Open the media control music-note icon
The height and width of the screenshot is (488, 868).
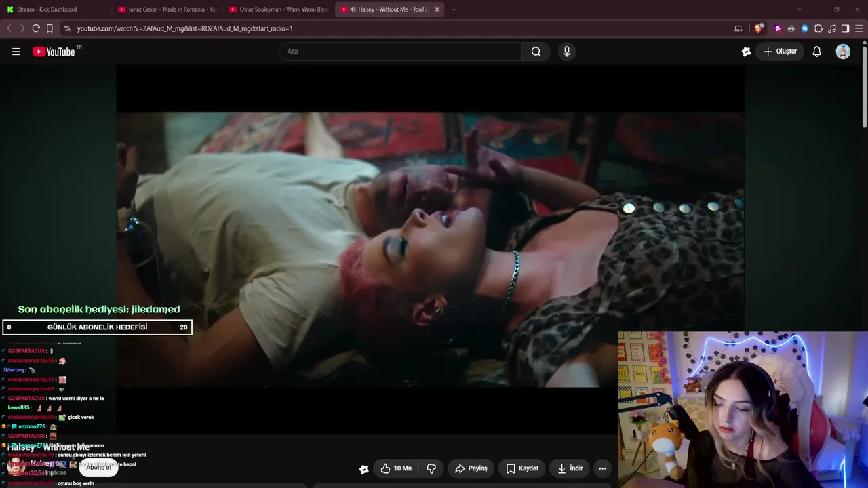point(832,28)
